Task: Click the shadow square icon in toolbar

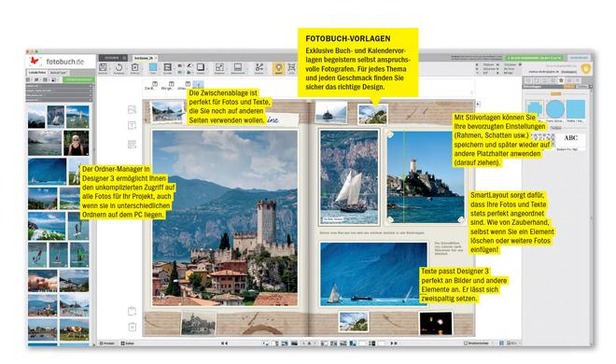Action: [201, 67]
